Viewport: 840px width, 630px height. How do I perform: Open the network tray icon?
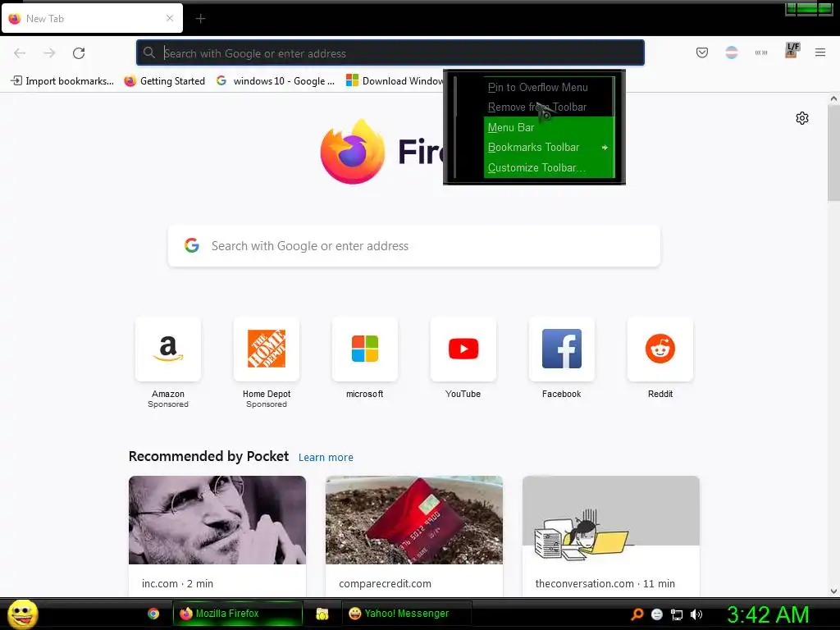pos(677,614)
